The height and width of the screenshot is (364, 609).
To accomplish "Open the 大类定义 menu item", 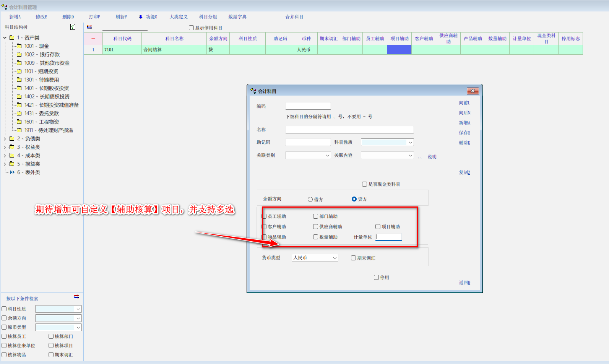I will pos(179,17).
